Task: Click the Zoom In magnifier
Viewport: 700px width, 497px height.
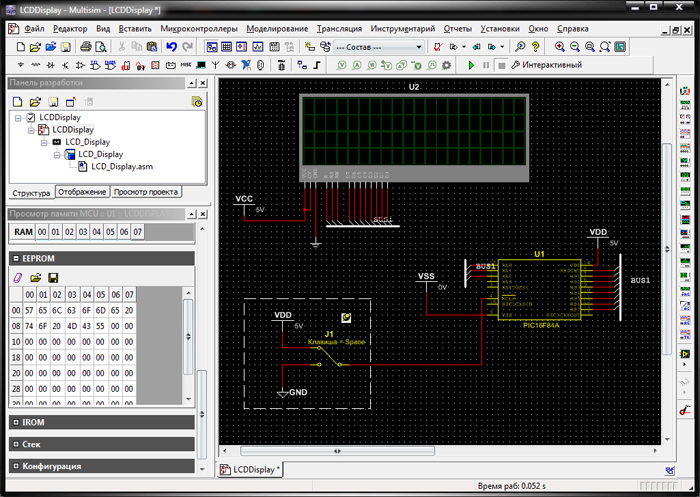Action: [559, 46]
